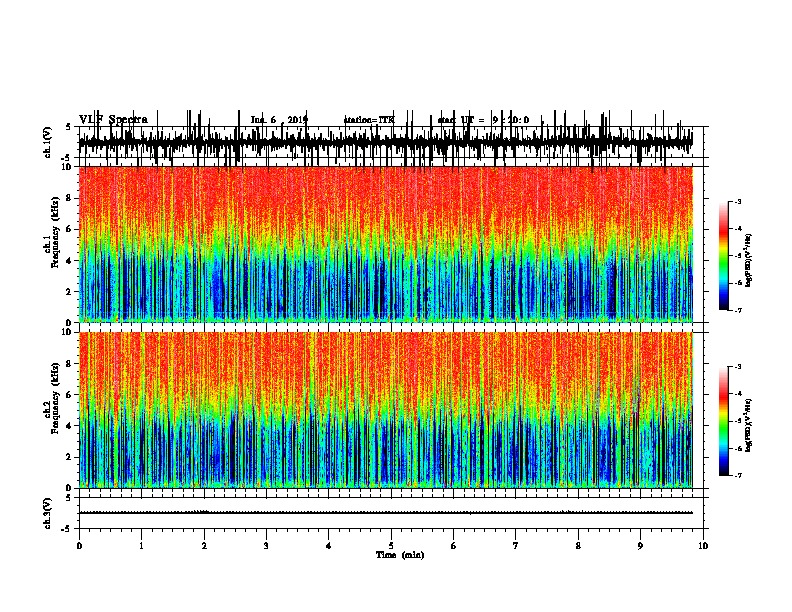Click time axis tick label "9"
This screenshot has width=792, height=612.
(x=640, y=545)
